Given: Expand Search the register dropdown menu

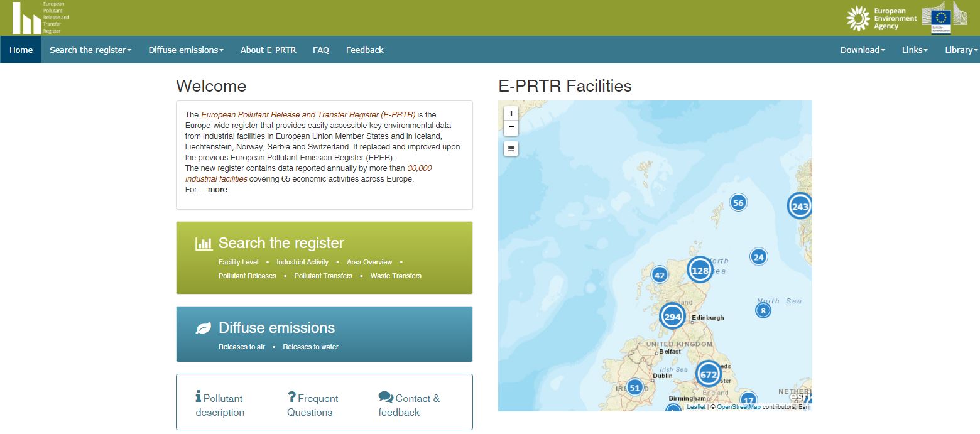Looking at the screenshot, I should point(90,50).
